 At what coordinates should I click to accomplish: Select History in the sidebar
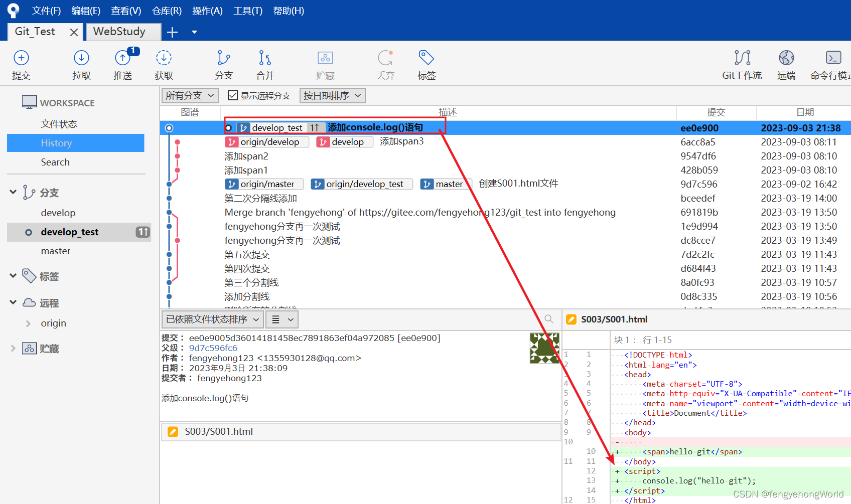click(x=76, y=143)
